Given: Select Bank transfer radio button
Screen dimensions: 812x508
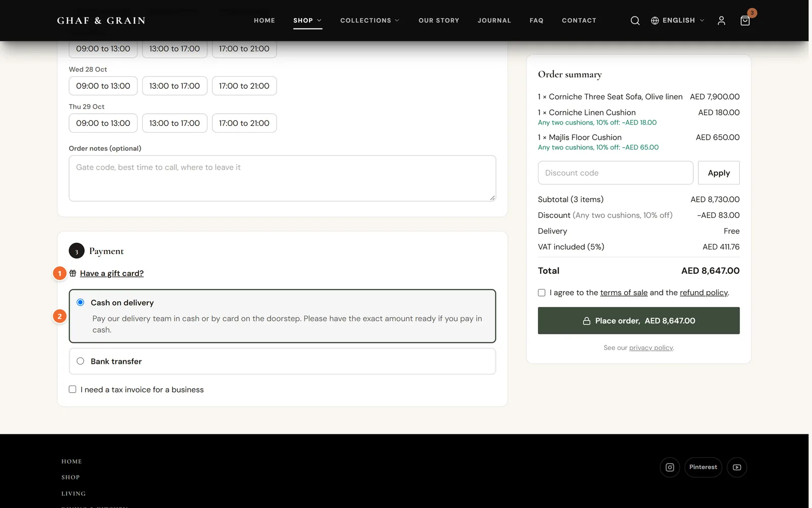Looking at the screenshot, I should coord(80,361).
